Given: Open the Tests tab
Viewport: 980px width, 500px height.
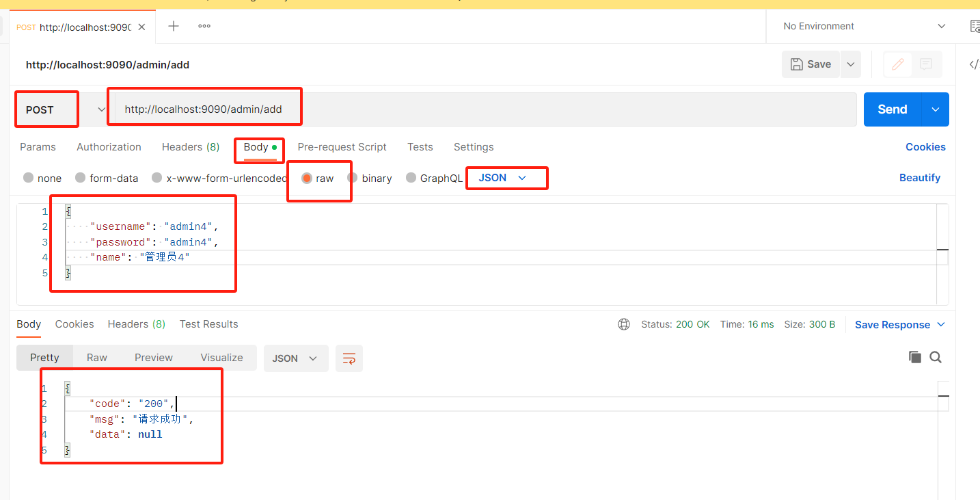Looking at the screenshot, I should 420,147.
